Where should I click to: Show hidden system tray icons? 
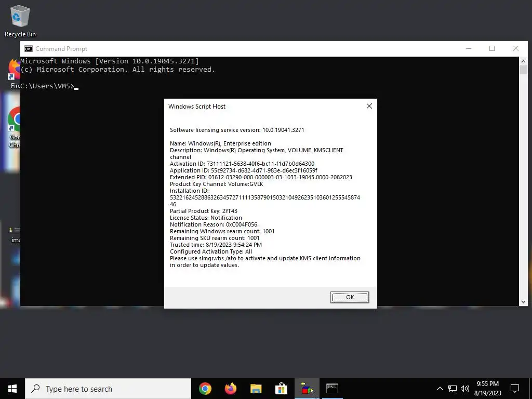pyautogui.click(x=440, y=389)
